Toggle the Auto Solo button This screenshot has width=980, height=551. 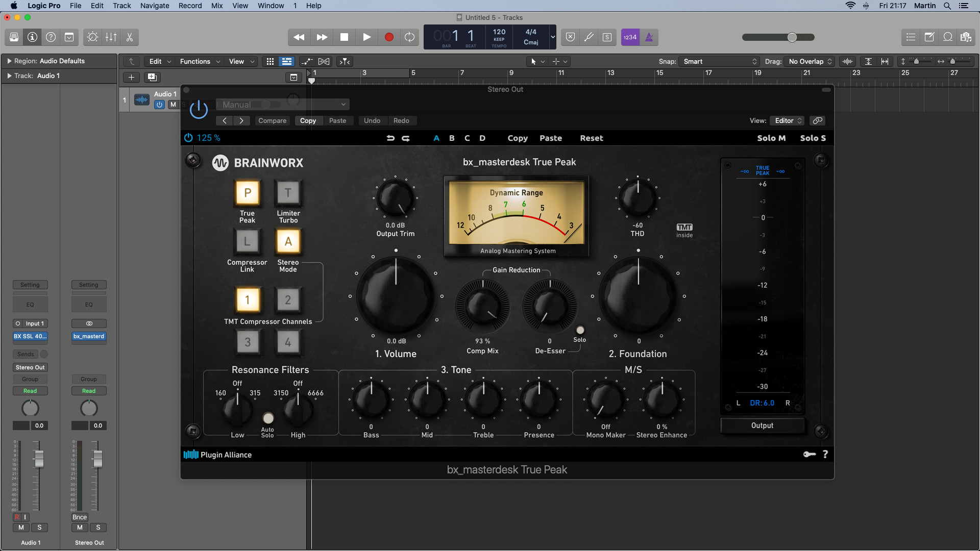click(267, 417)
